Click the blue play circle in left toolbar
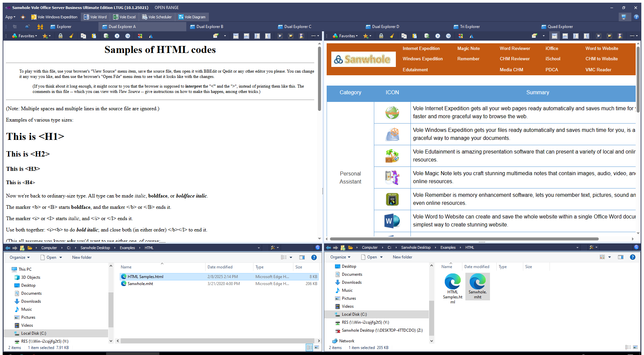Image resolution: width=644 pixels, height=355 pixels. 117,36
